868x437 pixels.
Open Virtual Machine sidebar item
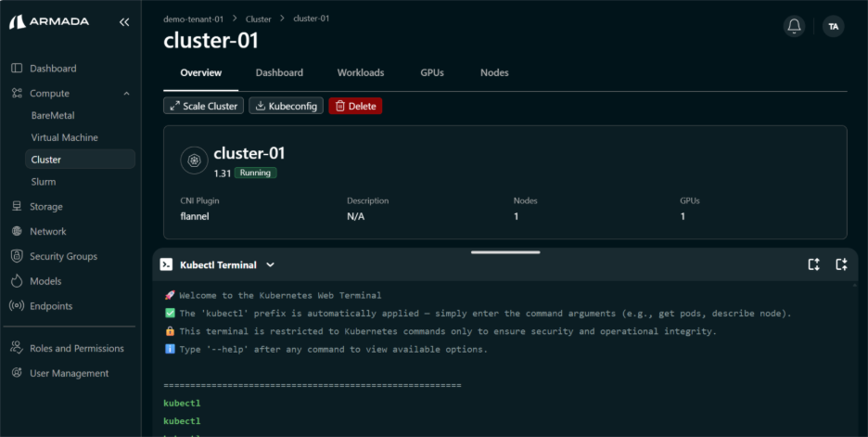tap(64, 137)
